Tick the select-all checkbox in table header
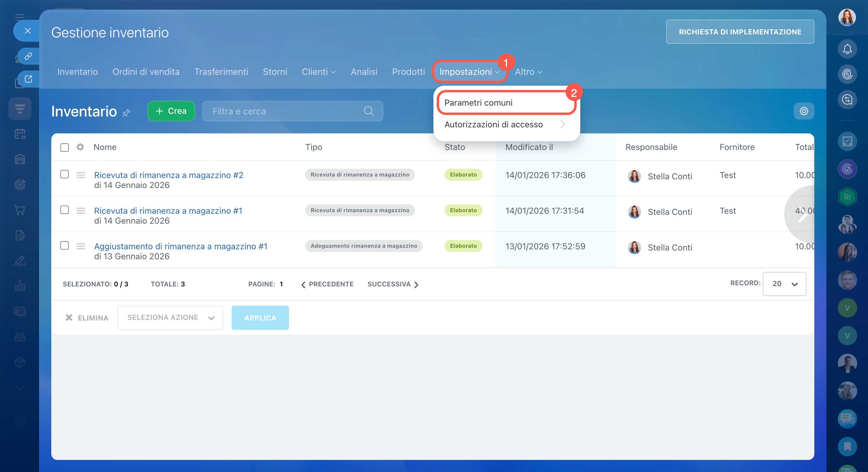This screenshot has height=472, width=868. click(x=64, y=147)
